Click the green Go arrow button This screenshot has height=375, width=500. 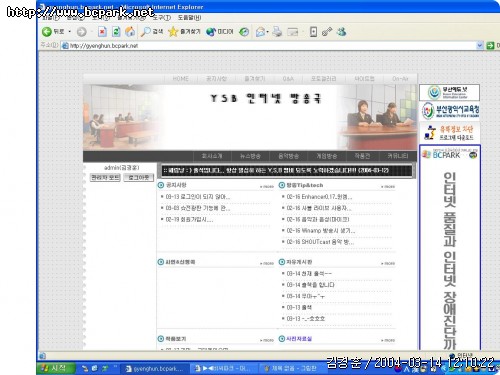click(x=490, y=46)
